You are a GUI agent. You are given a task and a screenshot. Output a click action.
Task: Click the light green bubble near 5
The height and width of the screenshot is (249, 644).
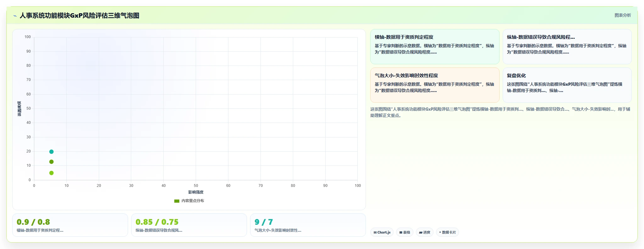(x=51, y=173)
